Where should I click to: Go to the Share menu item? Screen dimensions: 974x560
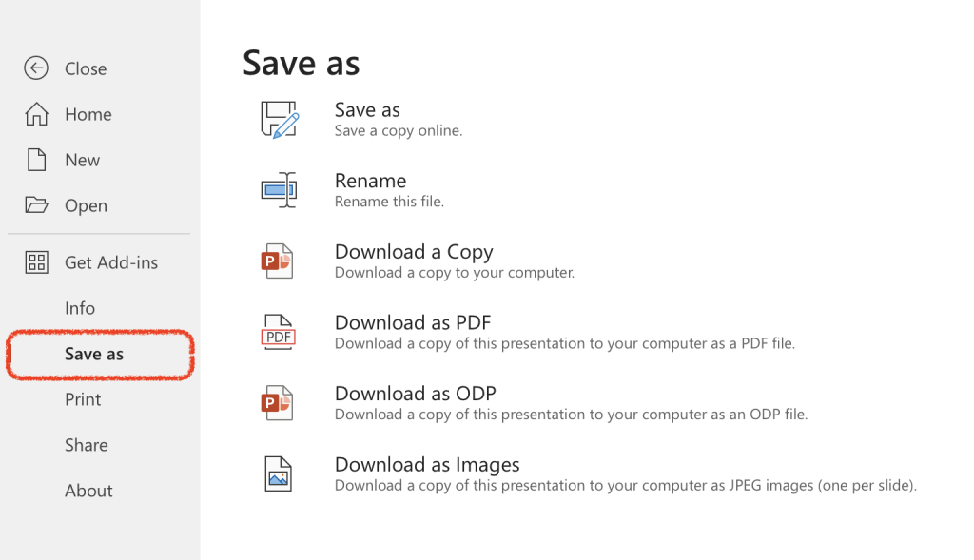coord(86,445)
